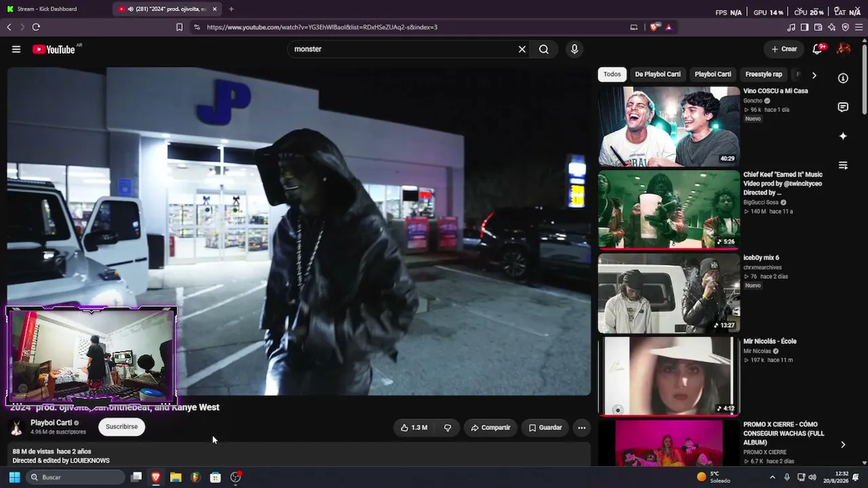Show hidden system tray icons
This screenshot has width=868, height=488.
(x=772, y=477)
